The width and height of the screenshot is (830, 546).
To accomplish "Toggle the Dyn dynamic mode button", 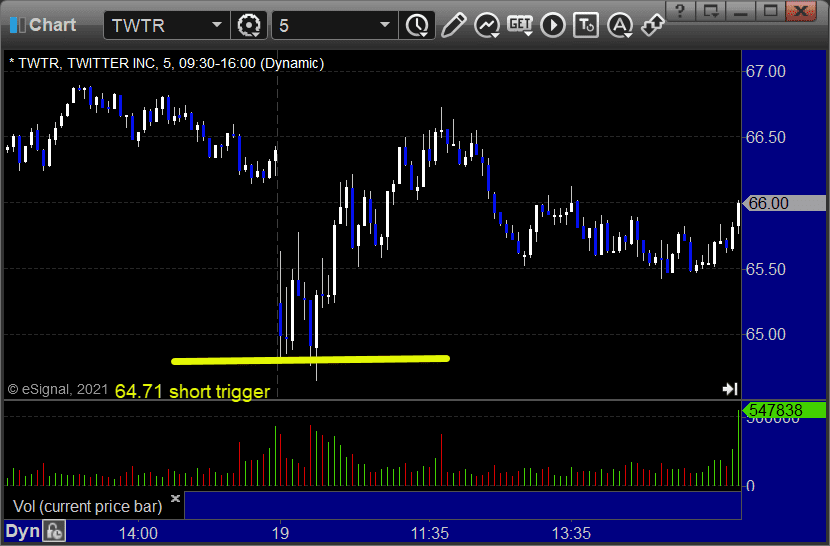I will pos(22,531).
